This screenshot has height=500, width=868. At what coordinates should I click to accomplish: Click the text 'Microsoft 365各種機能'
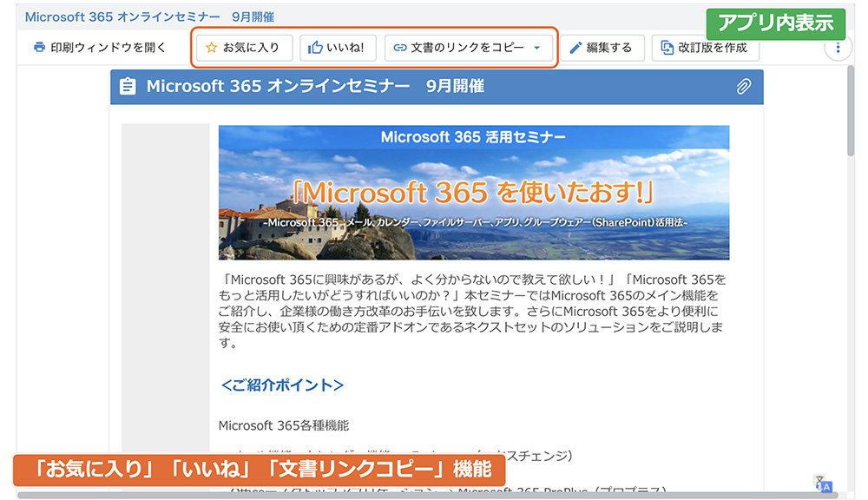(x=284, y=425)
